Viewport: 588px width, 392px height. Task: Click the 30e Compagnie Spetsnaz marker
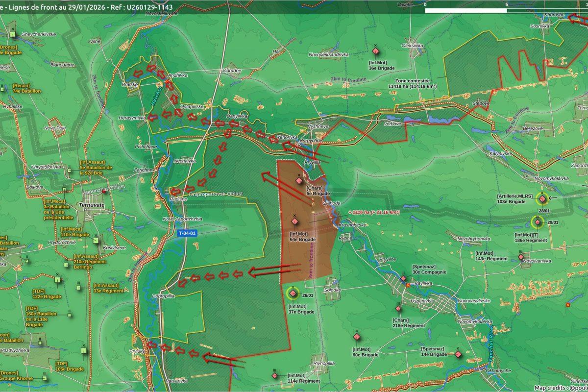[x=403, y=278]
